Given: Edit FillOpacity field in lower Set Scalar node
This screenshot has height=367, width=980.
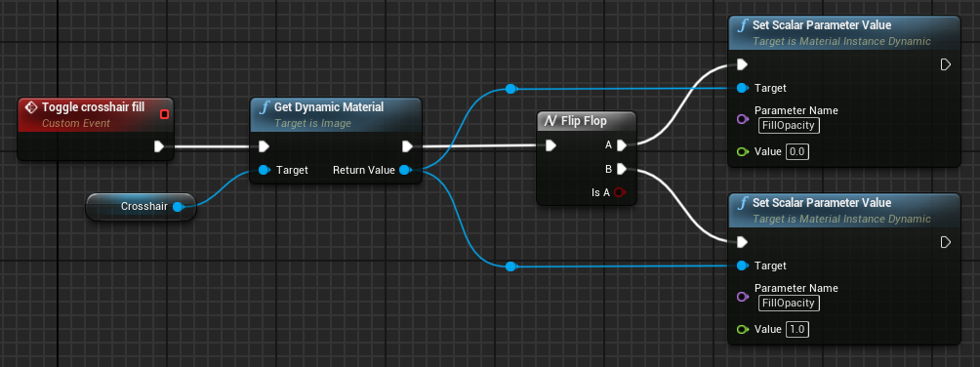Looking at the screenshot, I should [789, 304].
